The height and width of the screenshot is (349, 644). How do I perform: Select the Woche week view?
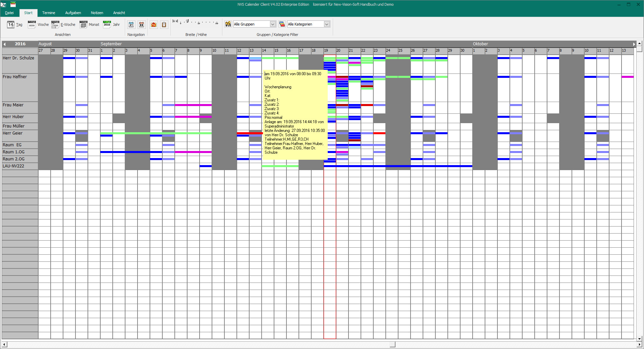coord(38,24)
